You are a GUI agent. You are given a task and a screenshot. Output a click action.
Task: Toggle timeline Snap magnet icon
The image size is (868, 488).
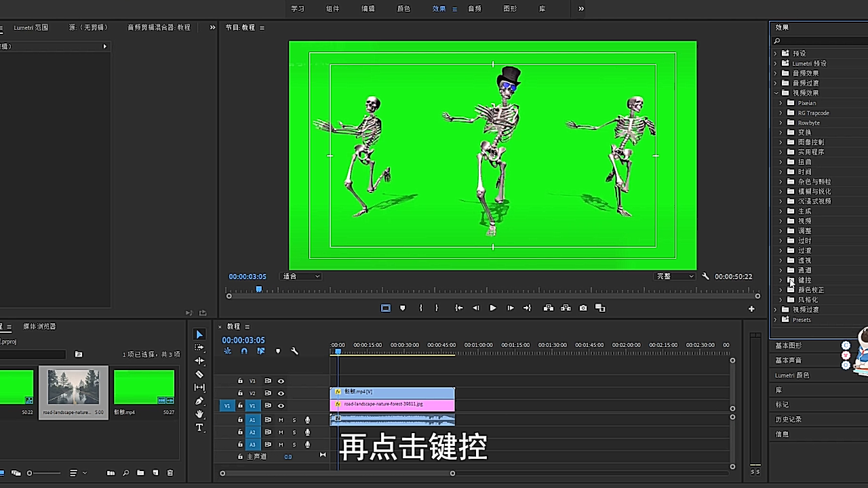click(x=244, y=351)
